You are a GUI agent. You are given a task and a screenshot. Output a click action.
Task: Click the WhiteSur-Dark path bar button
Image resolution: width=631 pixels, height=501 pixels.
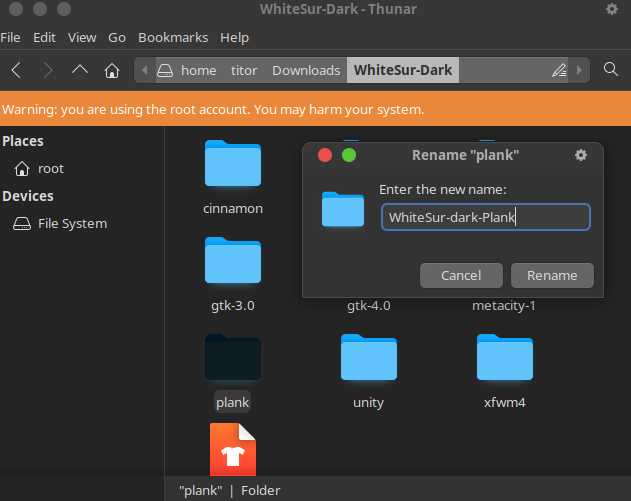(x=403, y=70)
